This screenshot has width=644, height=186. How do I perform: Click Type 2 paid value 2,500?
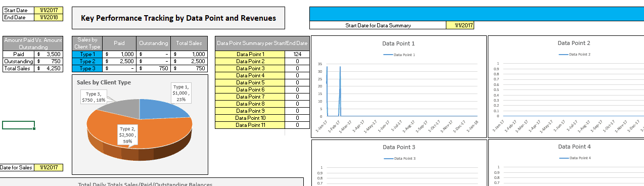[119, 61]
